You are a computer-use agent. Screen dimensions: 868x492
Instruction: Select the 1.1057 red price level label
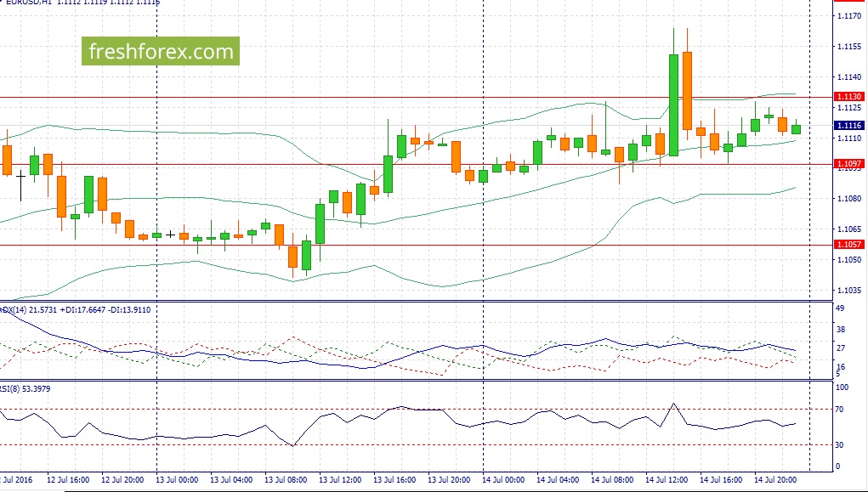coord(849,244)
